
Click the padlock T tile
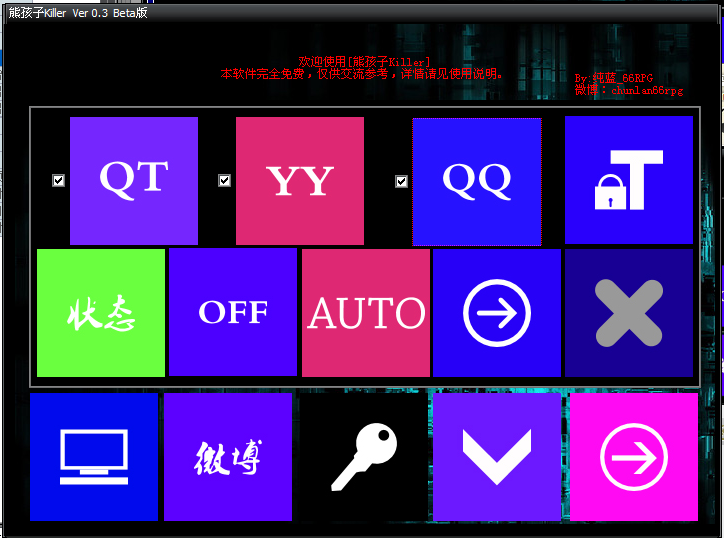[x=629, y=180]
